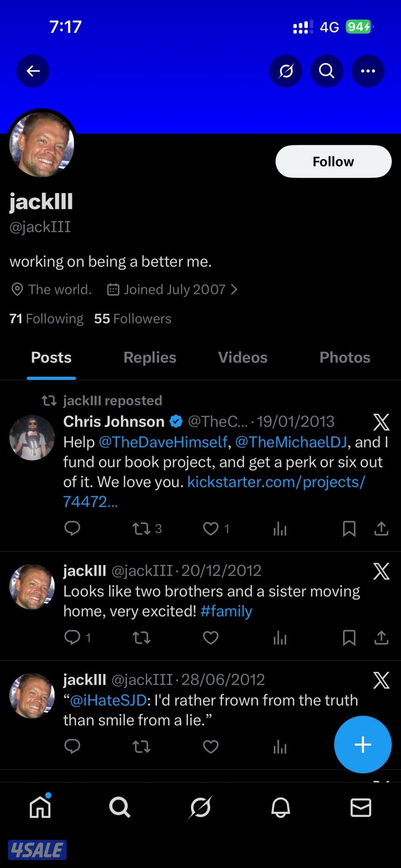Follow the jackIII account
Screen dimensions: 401x868
333,162
